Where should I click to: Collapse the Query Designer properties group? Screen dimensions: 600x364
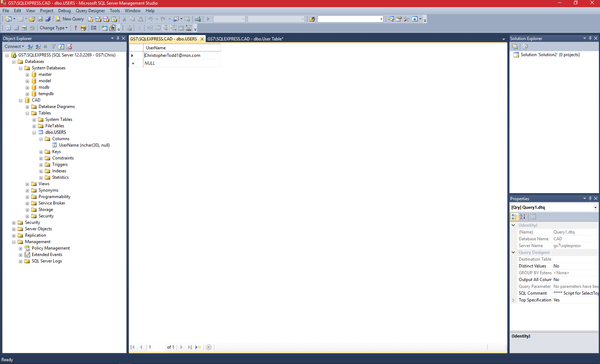click(x=513, y=252)
